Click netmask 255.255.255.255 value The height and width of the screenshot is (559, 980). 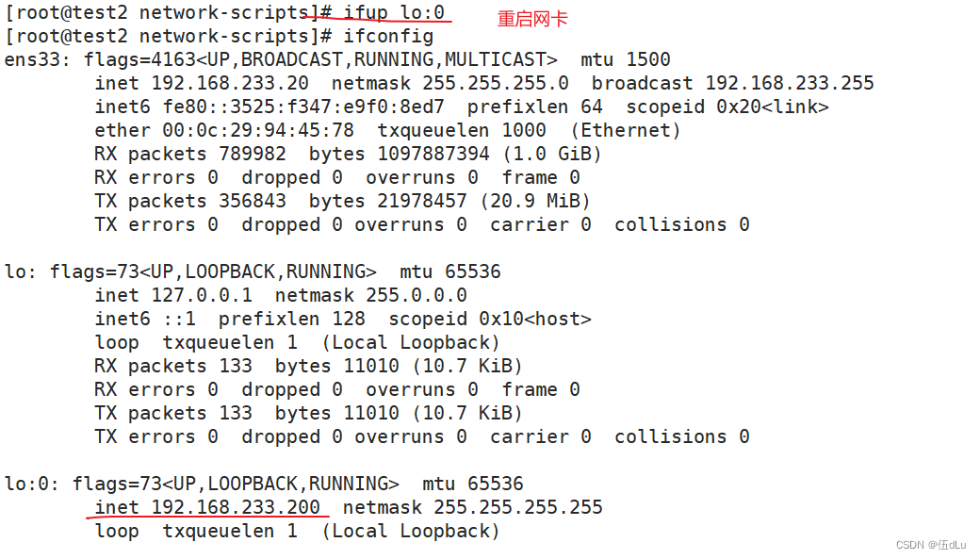(x=518, y=507)
